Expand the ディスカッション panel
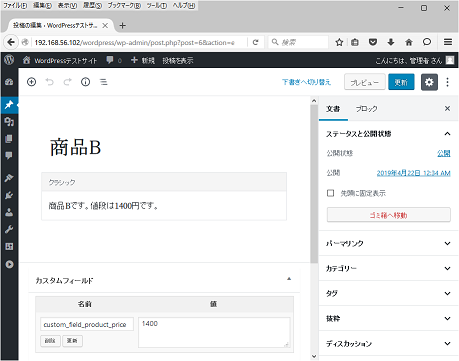 point(388,343)
